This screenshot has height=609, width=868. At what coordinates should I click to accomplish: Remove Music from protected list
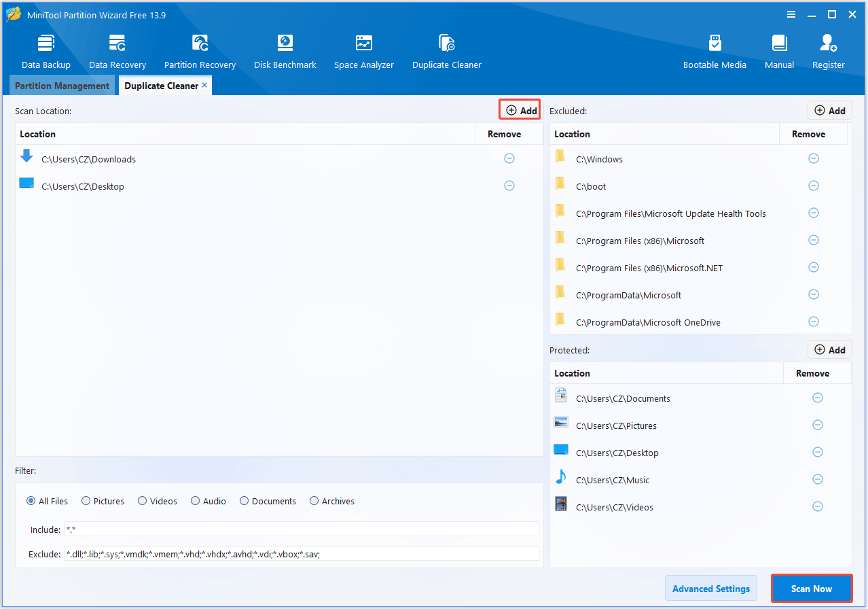tap(818, 479)
